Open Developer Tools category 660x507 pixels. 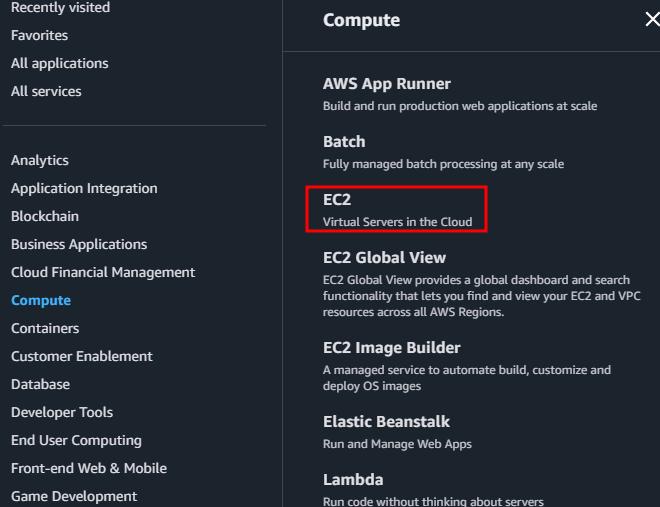pos(62,412)
